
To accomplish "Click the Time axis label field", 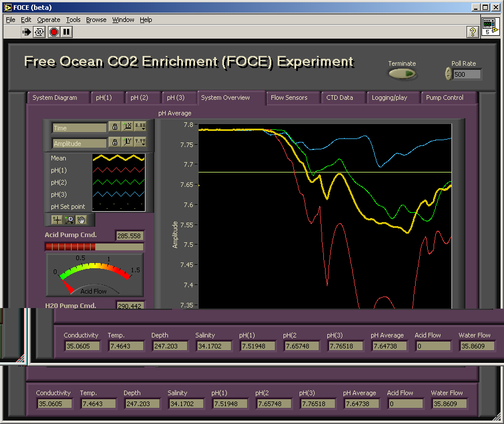I will pos(80,128).
